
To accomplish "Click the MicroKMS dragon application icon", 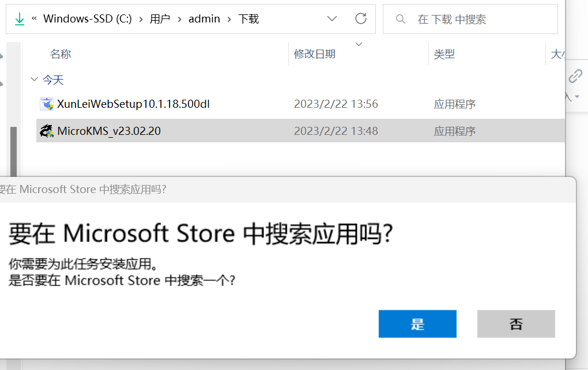I will coord(47,131).
